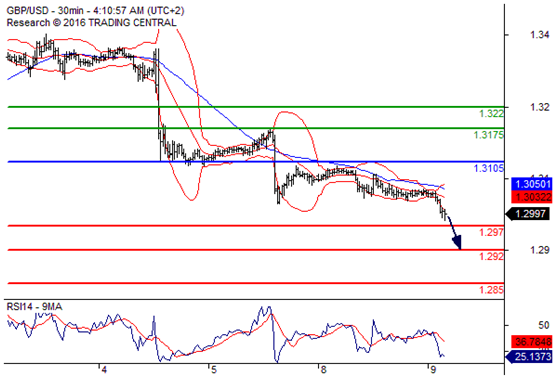Click the GBP/USD 30min chart title
The image size is (558, 378).
95,11
